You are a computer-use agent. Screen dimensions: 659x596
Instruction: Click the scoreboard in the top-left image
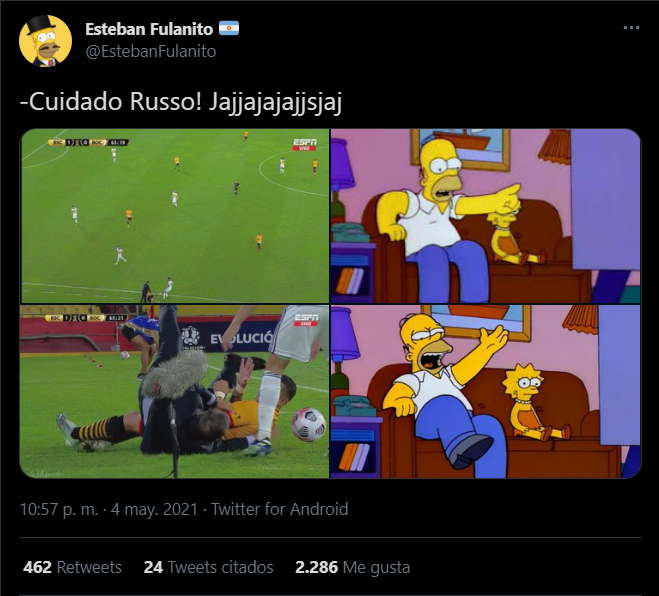(x=88, y=142)
